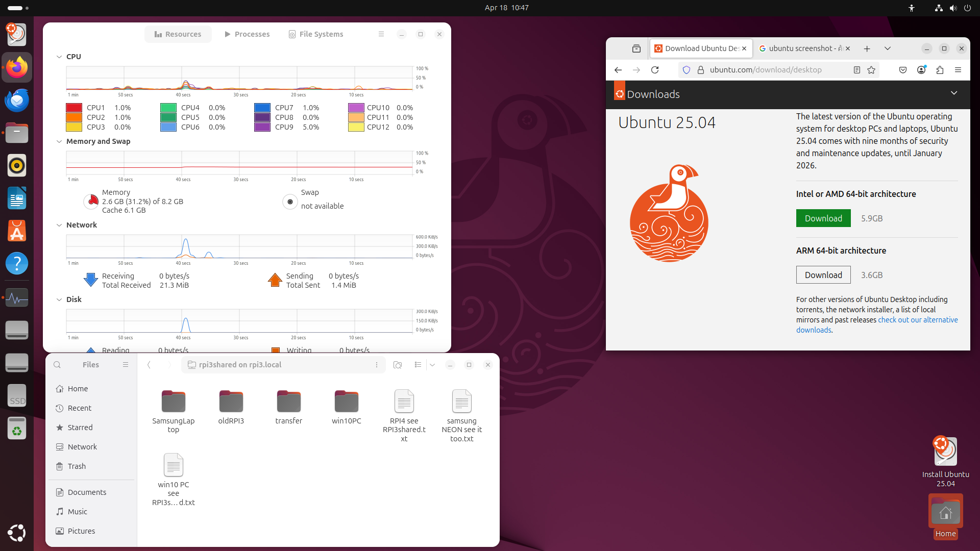Expand the Downloads navigation chevron

(x=954, y=93)
